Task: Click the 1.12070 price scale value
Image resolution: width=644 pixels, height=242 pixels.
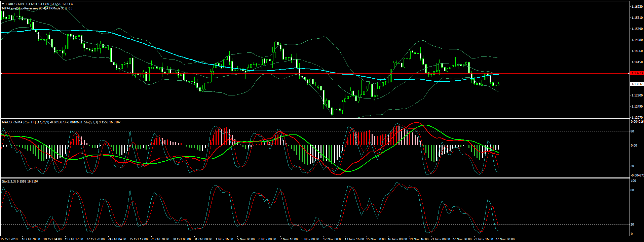Action: tap(637, 118)
